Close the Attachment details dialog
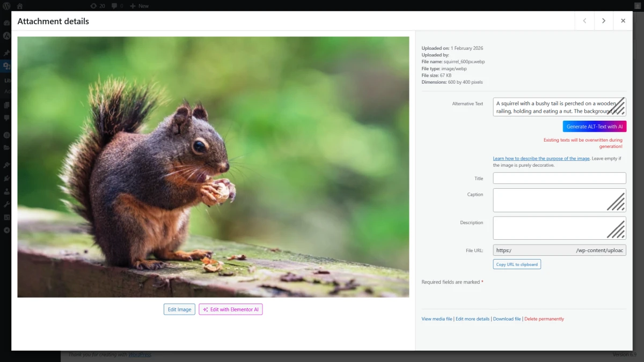Viewport: 644px width, 362px height. 623,21
